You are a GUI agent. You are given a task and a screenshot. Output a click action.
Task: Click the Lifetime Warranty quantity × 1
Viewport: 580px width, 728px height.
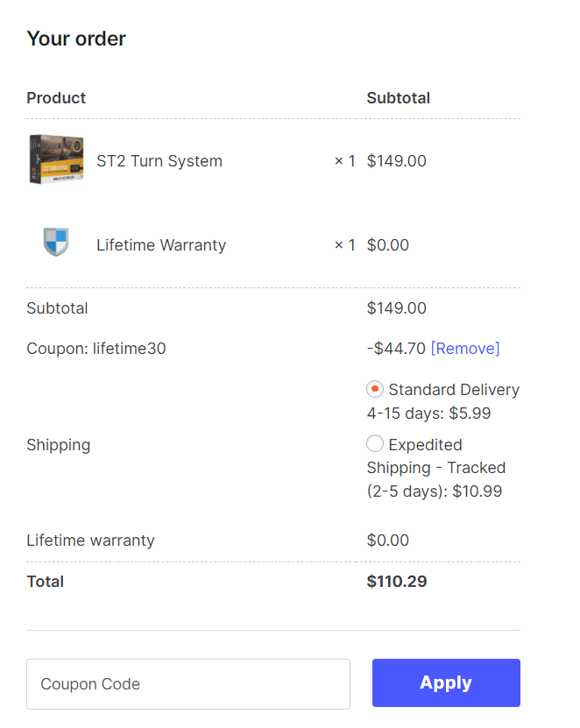[x=345, y=245]
